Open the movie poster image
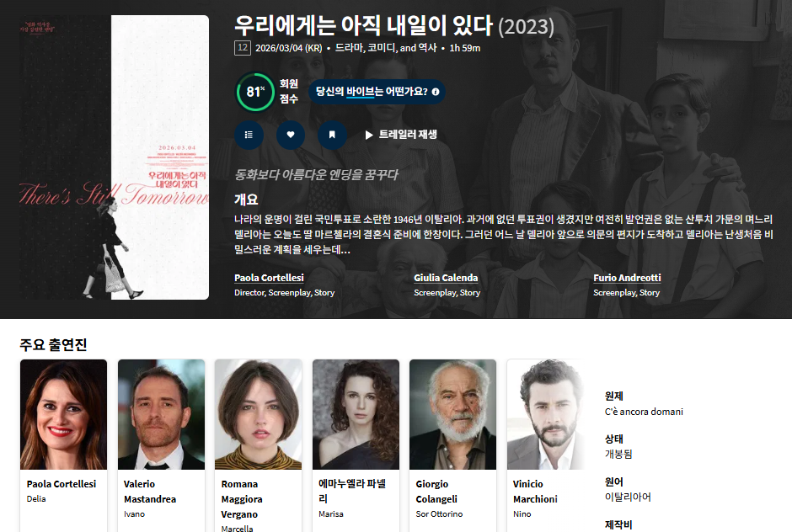Screen dimensions: 792x532 [x=115, y=157]
